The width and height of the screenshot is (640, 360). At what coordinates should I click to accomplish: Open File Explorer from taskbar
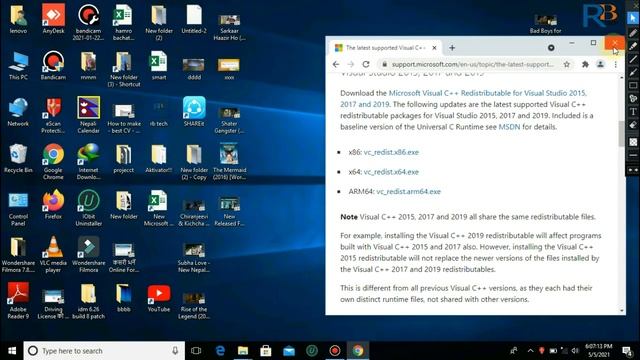click(x=243, y=351)
